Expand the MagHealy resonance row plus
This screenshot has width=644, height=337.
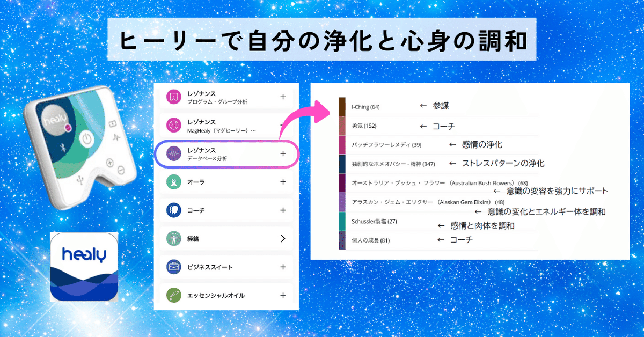pos(283,125)
